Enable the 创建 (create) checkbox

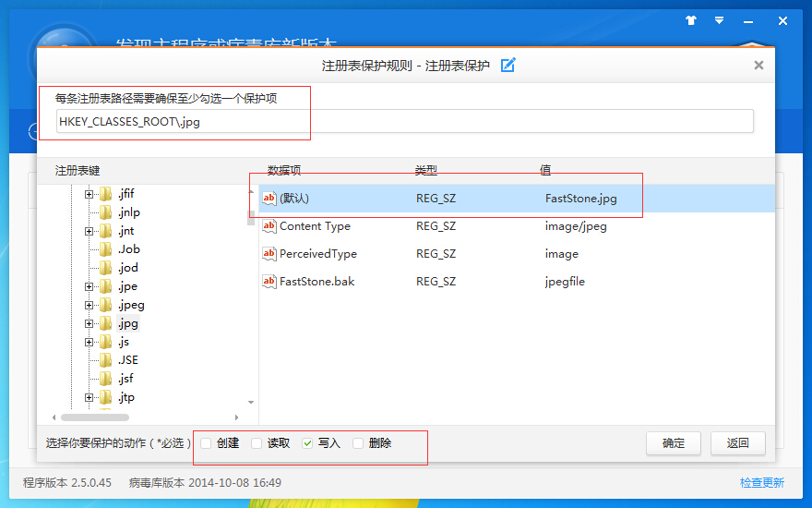click(206, 443)
